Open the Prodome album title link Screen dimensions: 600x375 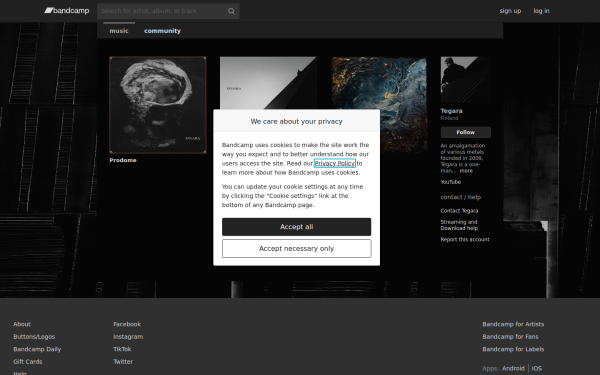(123, 160)
